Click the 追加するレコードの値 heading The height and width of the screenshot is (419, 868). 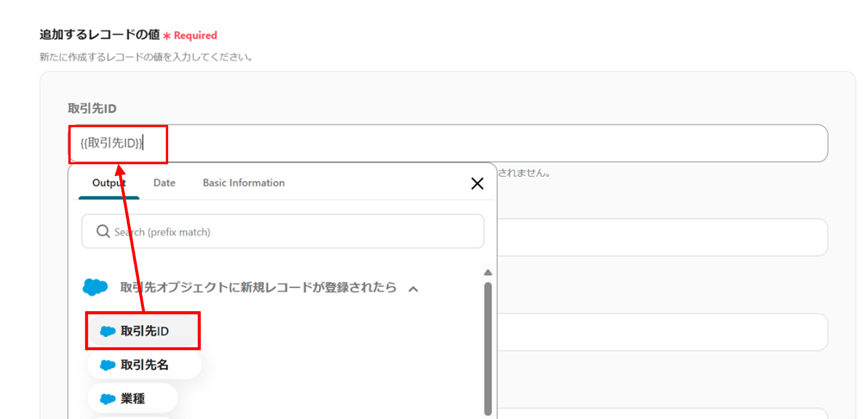[99, 35]
